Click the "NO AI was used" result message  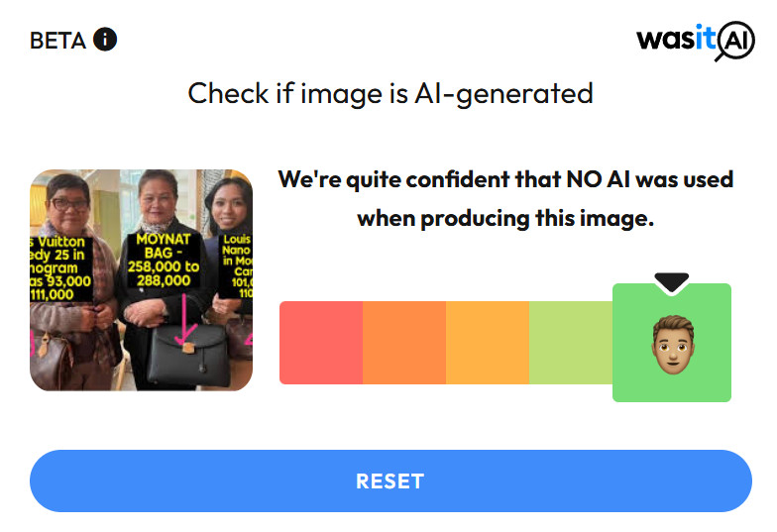(x=505, y=198)
